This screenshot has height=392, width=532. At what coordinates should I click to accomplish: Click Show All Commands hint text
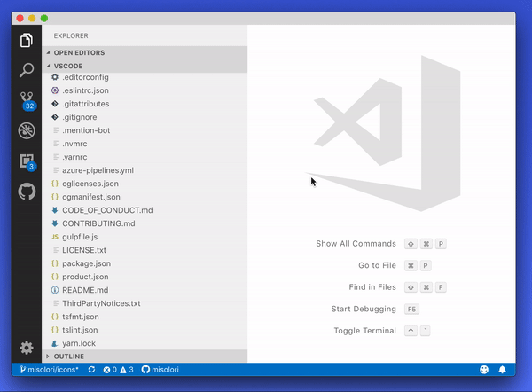[356, 244]
